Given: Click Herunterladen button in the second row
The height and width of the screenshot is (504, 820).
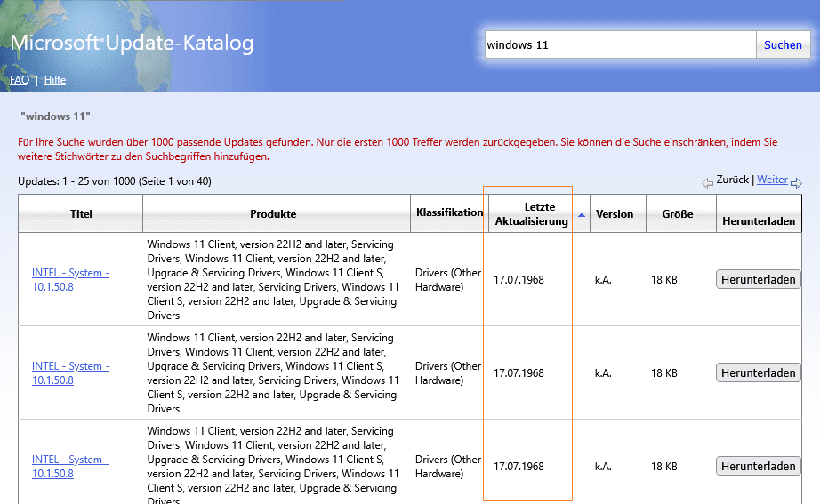Looking at the screenshot, I should (x=759, y=372).
